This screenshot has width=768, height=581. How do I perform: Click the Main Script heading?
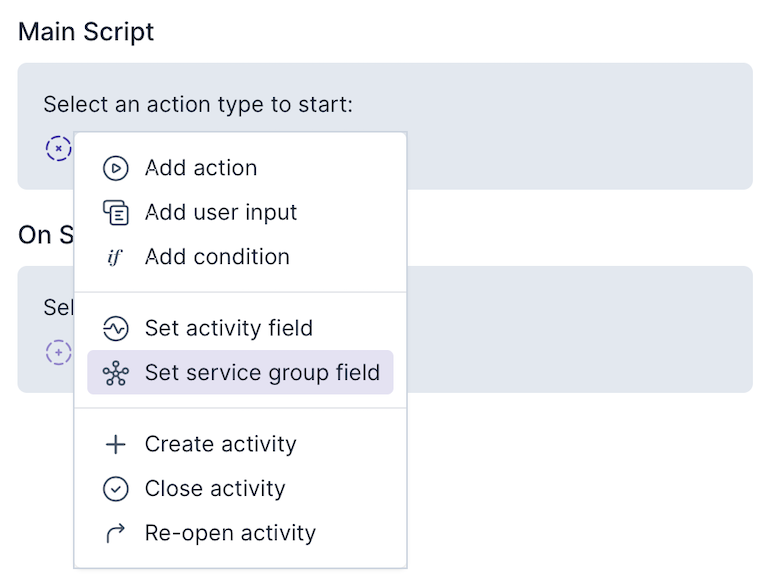click(x=87, y=31)
